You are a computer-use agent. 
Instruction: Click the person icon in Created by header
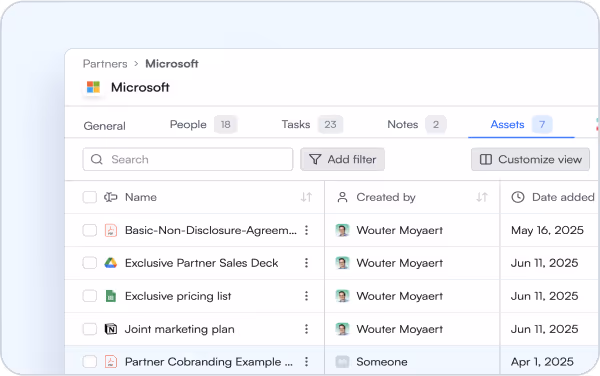coord(342,197)
